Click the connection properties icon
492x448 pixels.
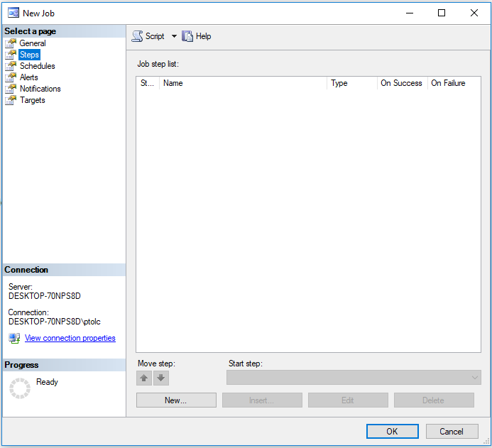14,338
